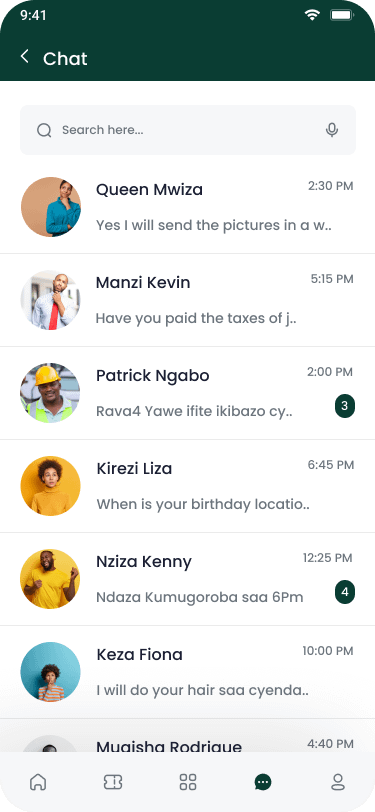The width and height of the screenshot is (375, 812).
Task: Tap the back arrow beside Chat
Action: [x=24, y=56]
